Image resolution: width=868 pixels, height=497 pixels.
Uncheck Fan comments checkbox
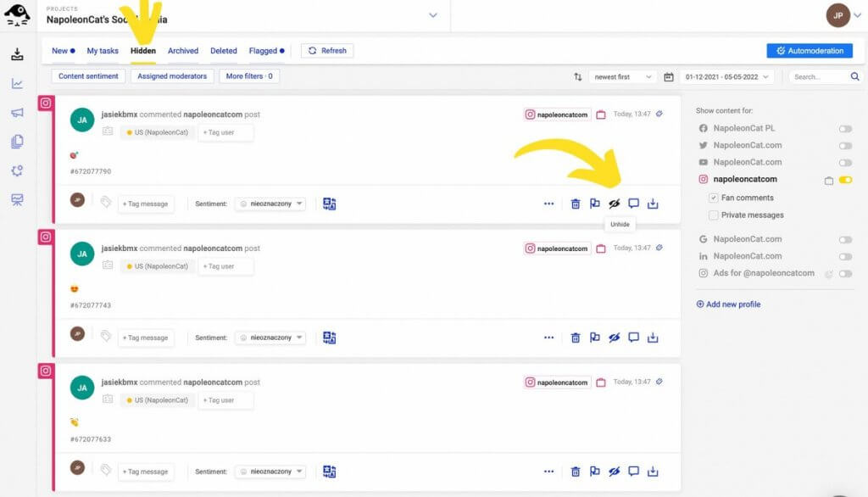(x=713, y=198)
